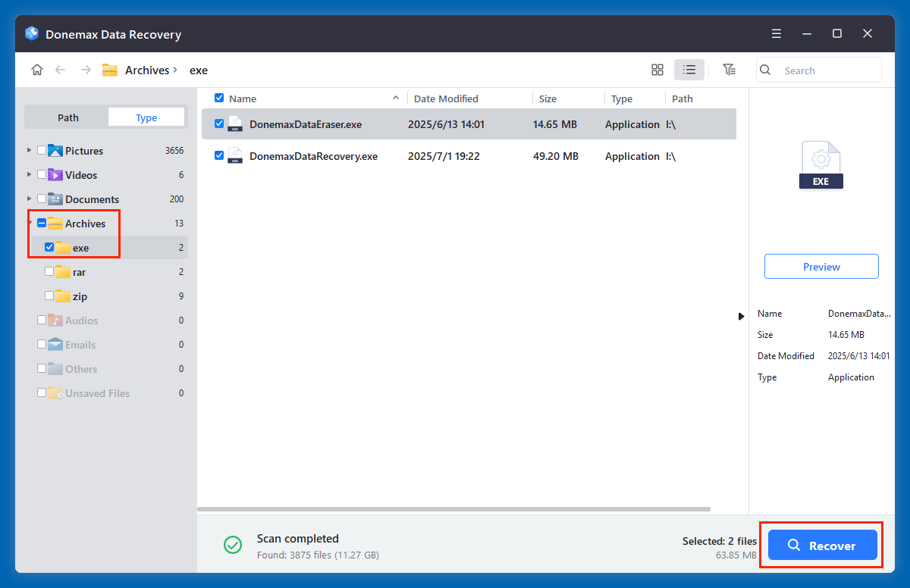910x588 pixels.
Task: Open the filter icon near the search bar
Action: coord(729,69)
